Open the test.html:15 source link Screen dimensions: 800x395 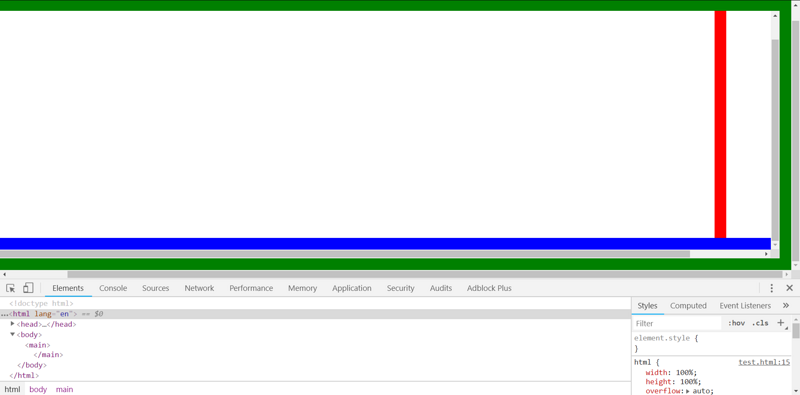click(764, 362)
